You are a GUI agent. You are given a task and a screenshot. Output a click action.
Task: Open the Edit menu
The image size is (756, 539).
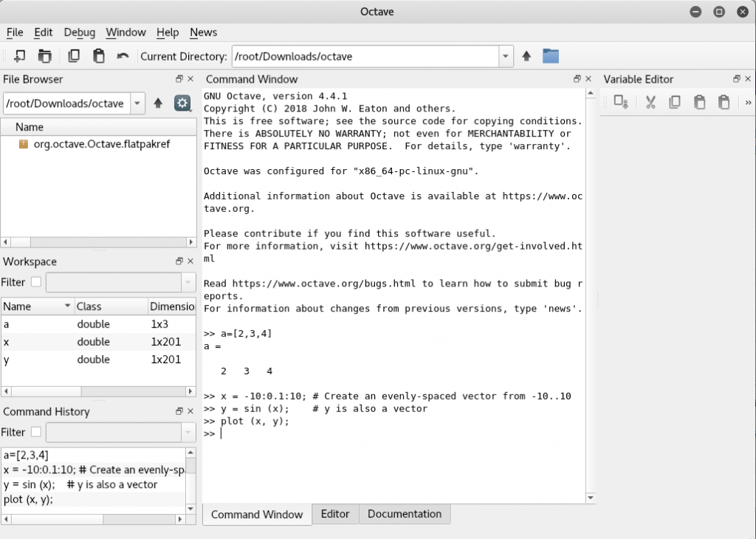click(x=44, y=32)
